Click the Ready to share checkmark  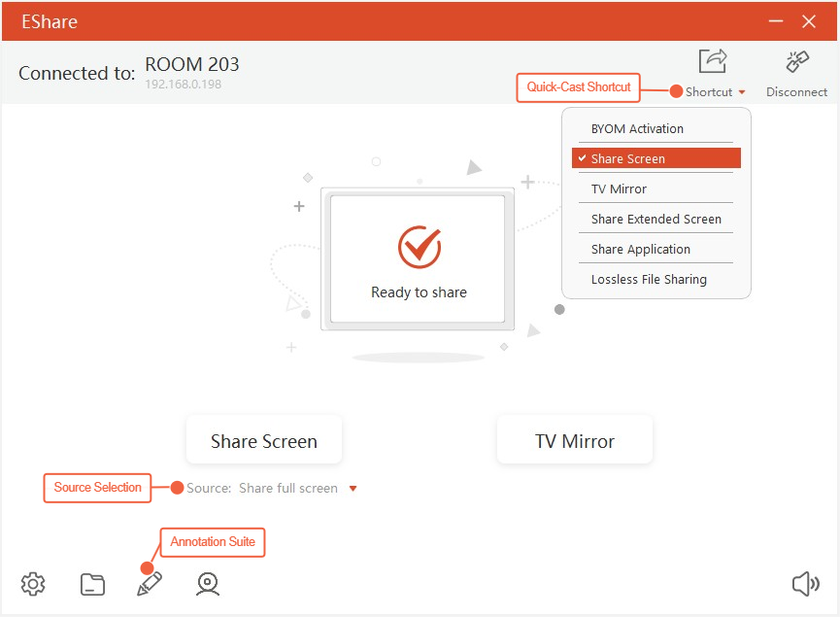[x=420, y=248]
